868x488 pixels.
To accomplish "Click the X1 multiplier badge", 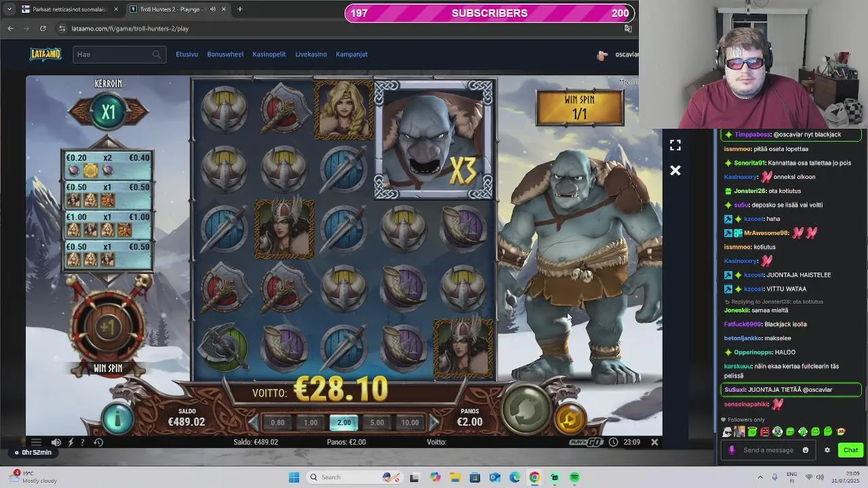I will 108,111.
